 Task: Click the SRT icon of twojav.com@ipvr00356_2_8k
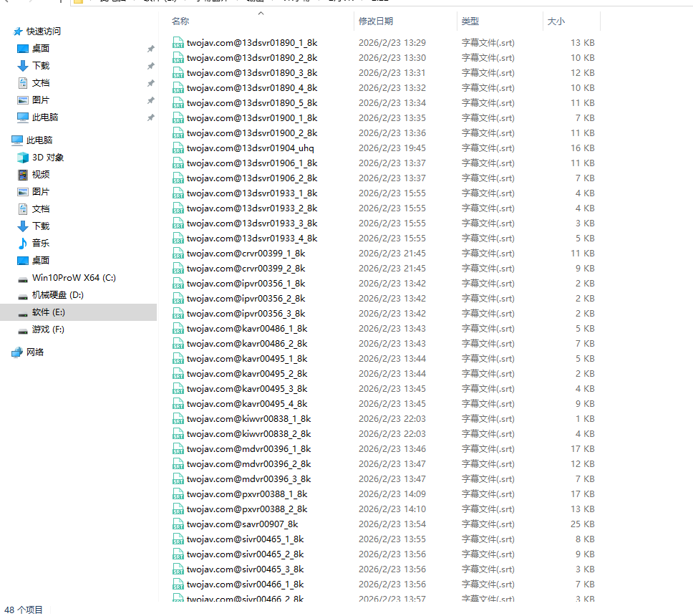178,299
